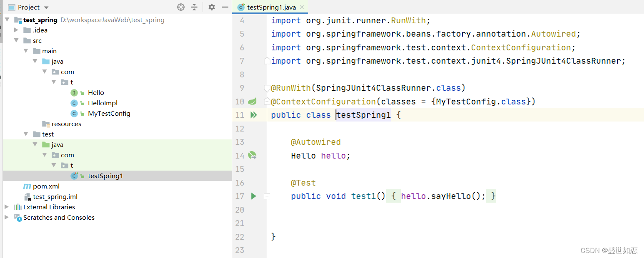
Task: Click SpringJUnit4ClassRunner in the line 9 RunWith annotation
Action: tap(373, 88)
